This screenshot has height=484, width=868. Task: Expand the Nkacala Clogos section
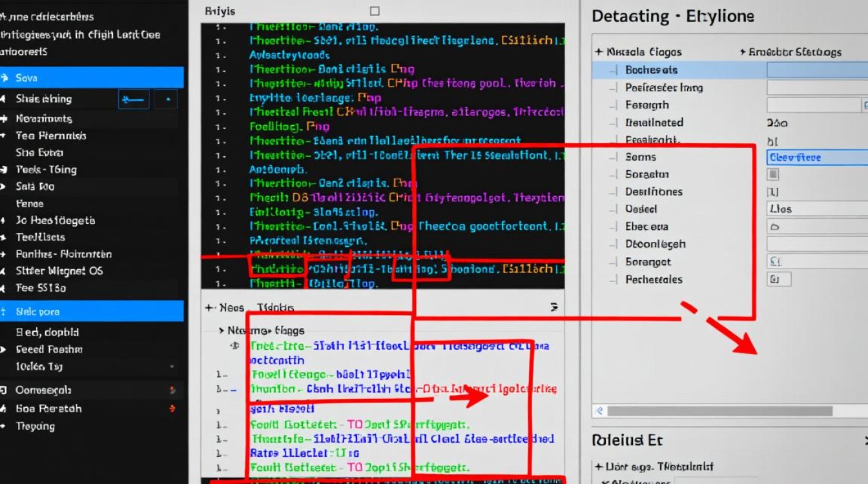point(599,52)
